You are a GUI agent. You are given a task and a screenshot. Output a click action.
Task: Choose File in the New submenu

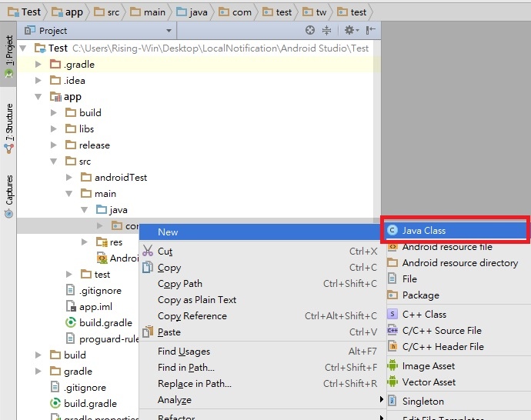pyautogui.click(x=459, y=279)
